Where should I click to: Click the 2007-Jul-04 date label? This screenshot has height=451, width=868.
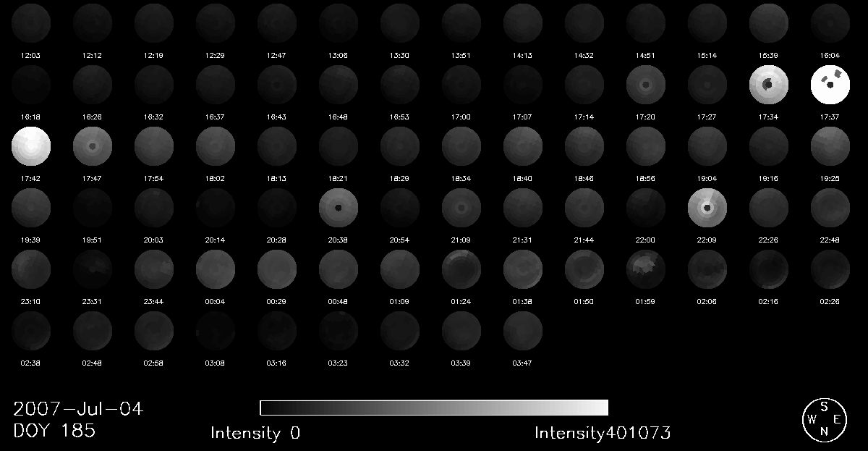(78, 409)
